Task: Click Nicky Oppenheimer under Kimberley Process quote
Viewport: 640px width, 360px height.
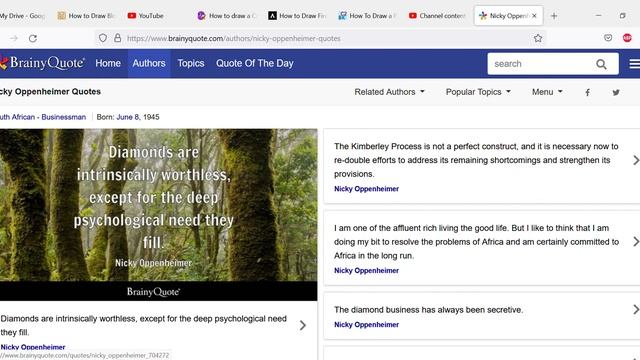Action: click(366, 189)
